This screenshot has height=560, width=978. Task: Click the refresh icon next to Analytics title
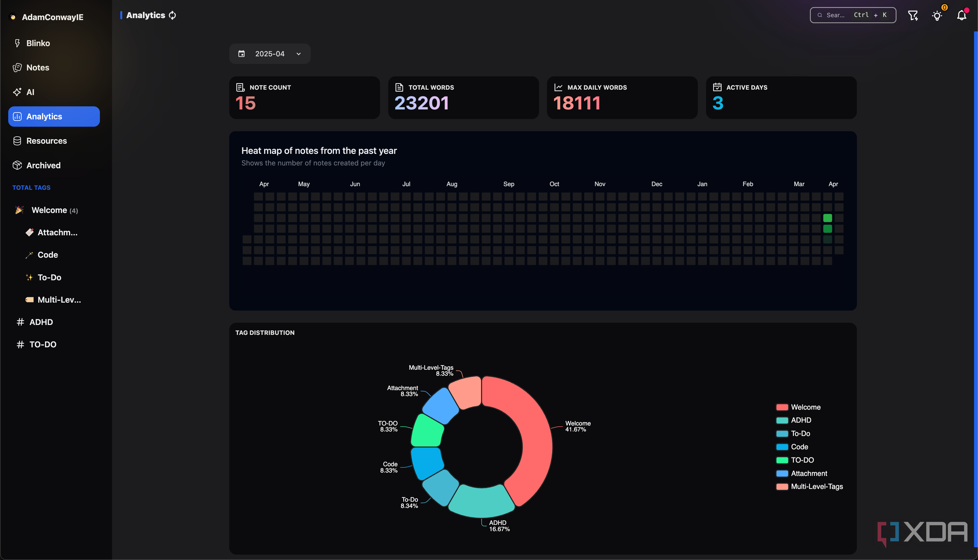tap(172, 15)
